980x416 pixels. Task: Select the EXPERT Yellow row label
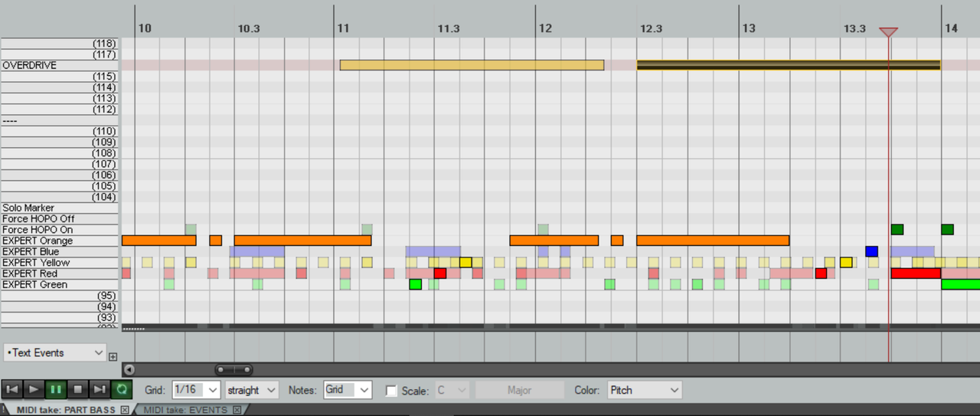60,263
